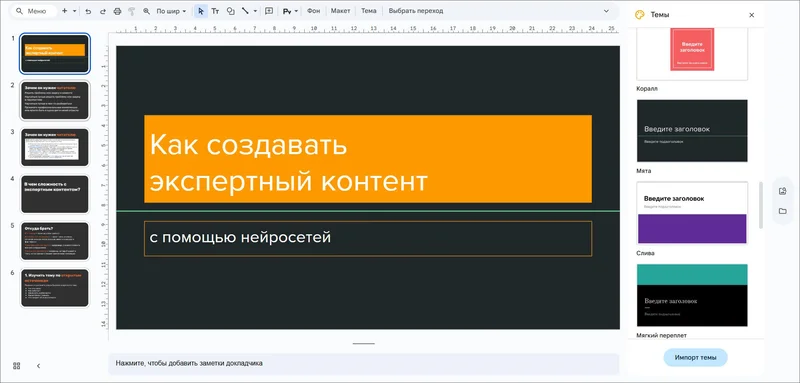Screen dimensions: 800x383
Task: Click the Тема theme button
Action: tap(368, 11)
